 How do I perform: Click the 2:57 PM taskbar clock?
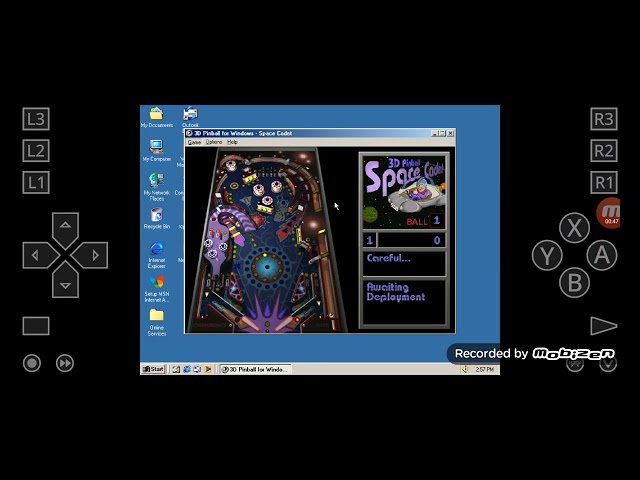pyautogui.click(x=485, y=369)
